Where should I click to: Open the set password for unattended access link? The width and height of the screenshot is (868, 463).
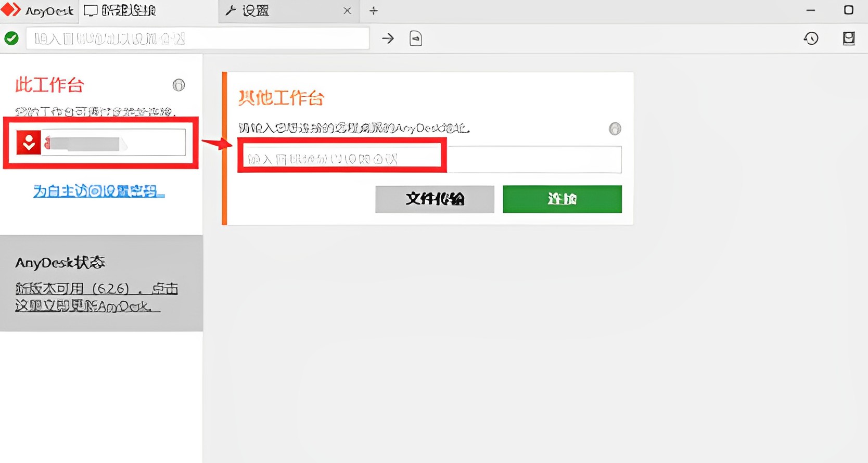coord(99,191)
